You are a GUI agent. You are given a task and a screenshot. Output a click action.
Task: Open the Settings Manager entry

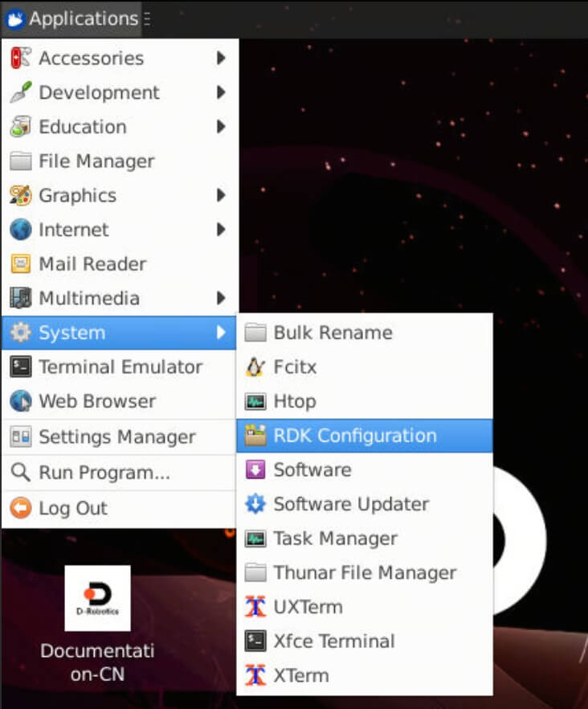click(x=116, y=437)
